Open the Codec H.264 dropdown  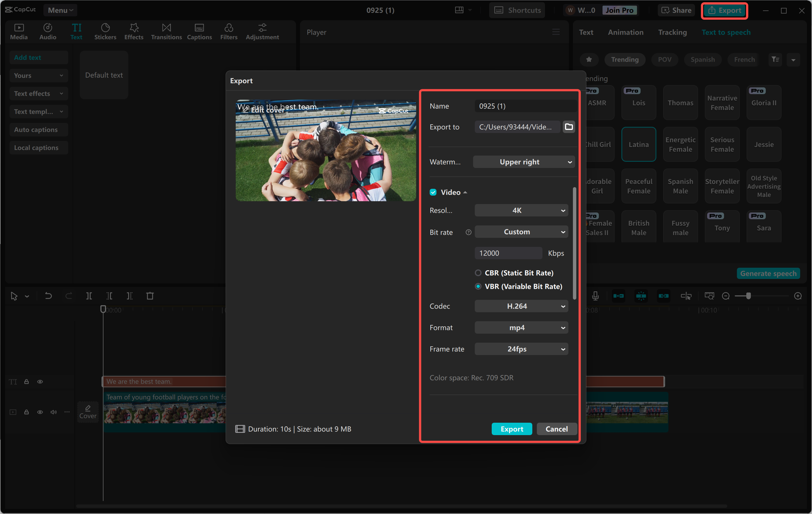521,306
